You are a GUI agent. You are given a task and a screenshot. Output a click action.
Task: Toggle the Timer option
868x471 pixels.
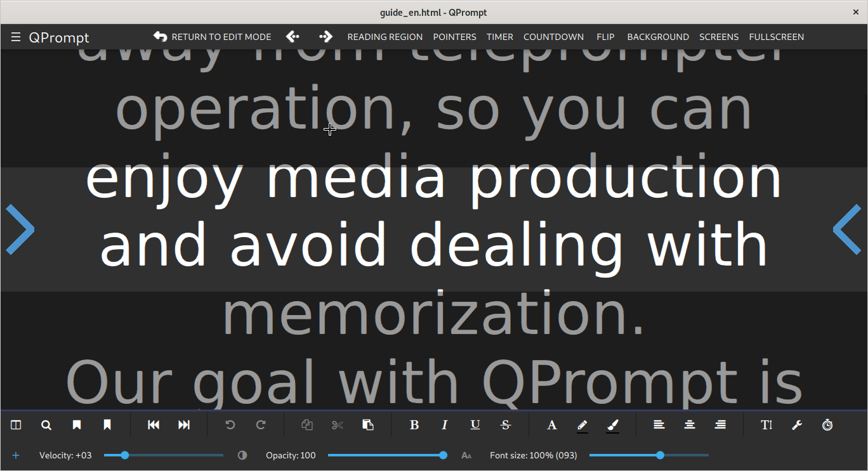click(x=500, y=37)
